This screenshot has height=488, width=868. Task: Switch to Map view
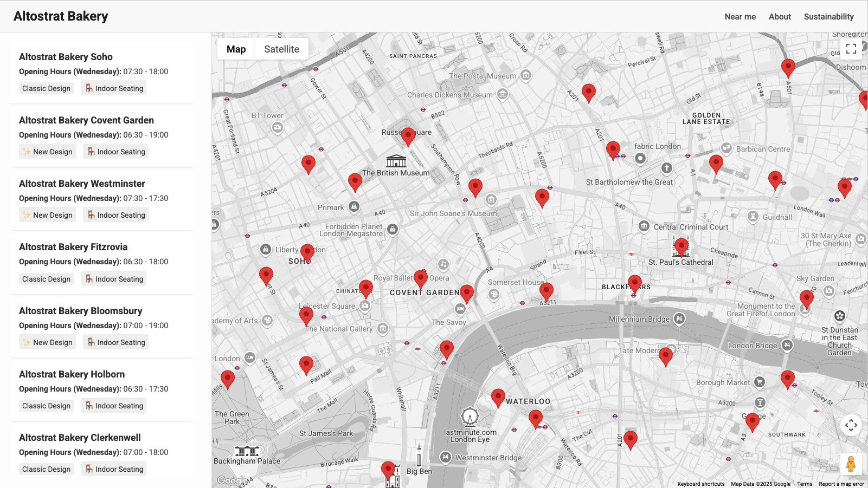[x=236, y=49]
